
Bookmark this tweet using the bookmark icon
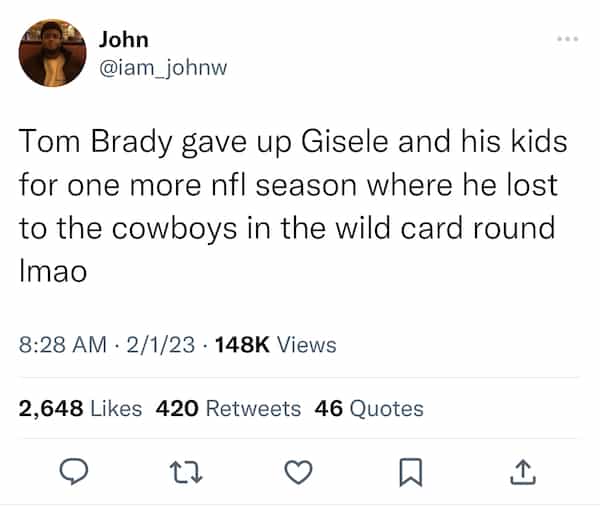coord(408,472)
